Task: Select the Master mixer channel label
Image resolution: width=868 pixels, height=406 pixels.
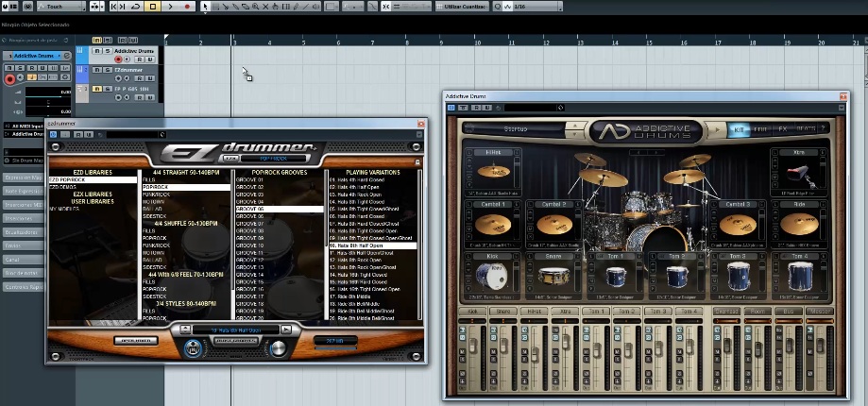Action: click(819, 312)
